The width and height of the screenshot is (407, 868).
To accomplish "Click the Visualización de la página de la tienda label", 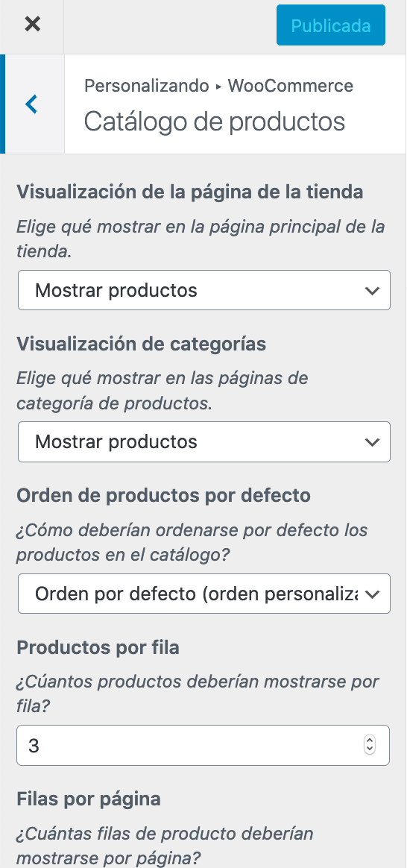I will (x=189, y=192).
